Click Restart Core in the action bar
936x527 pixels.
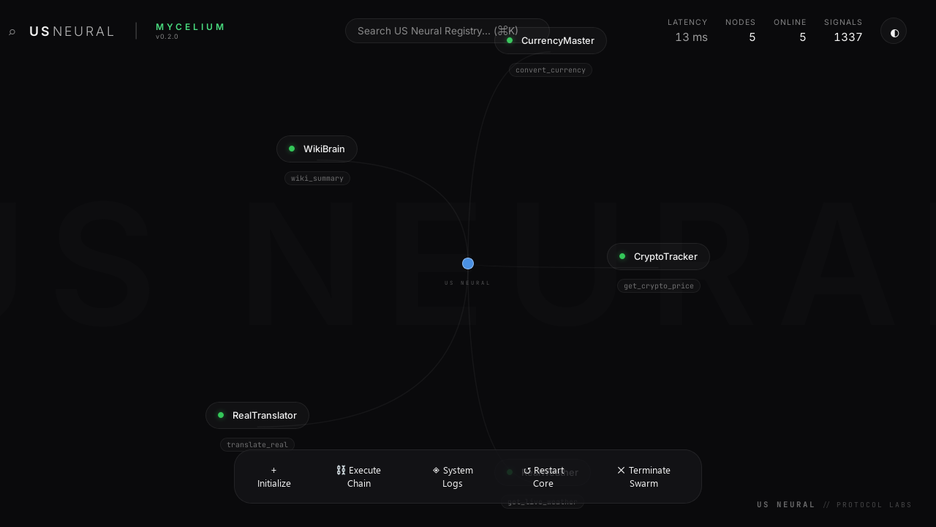click(543, 476)
